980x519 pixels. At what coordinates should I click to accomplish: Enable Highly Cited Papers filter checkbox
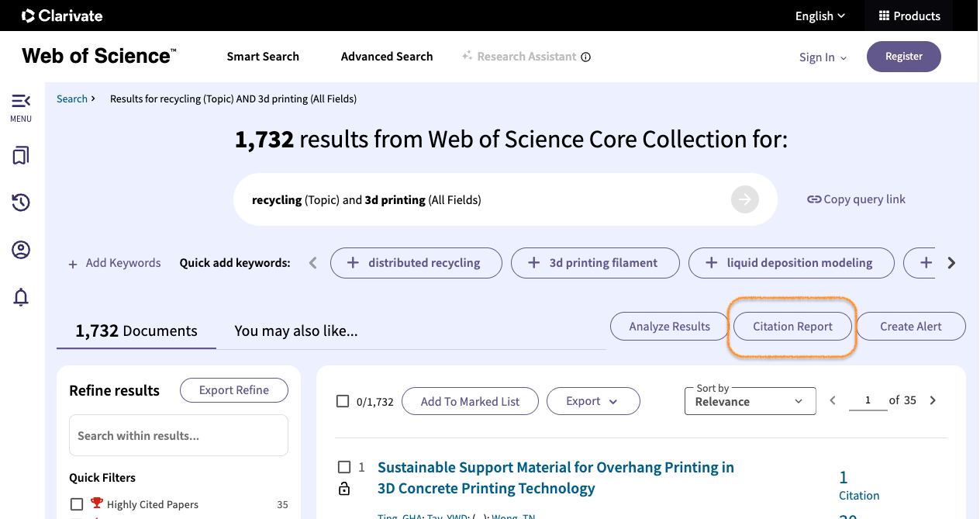tap(77, 503)
